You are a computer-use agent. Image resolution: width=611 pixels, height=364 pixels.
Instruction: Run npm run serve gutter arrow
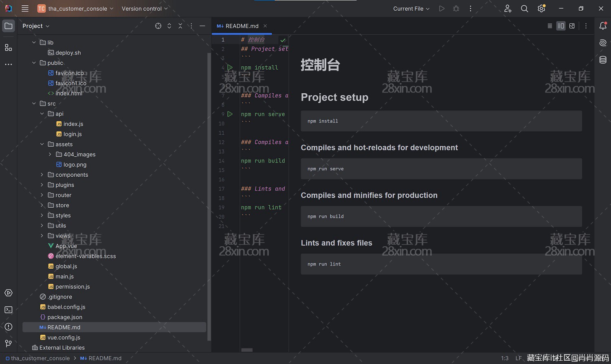[230, 114]
